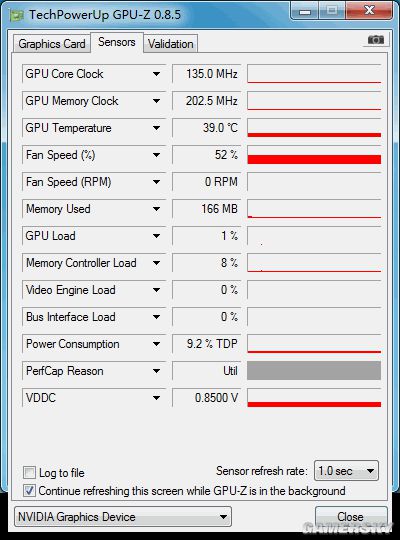Expand the Fan Speed (%) sensor dropdown
The image size is (400, 540).
click(x=156, y=155)
